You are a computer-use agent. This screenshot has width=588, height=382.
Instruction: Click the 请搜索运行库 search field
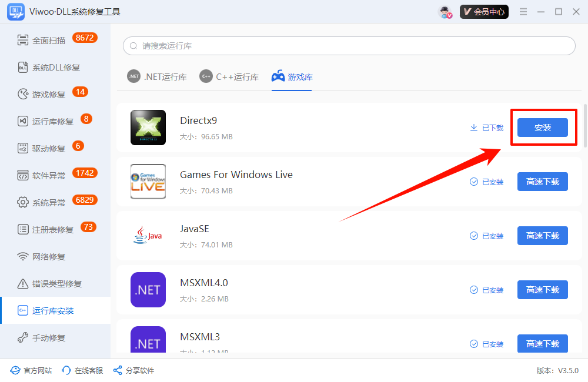(x=349, y=46)
